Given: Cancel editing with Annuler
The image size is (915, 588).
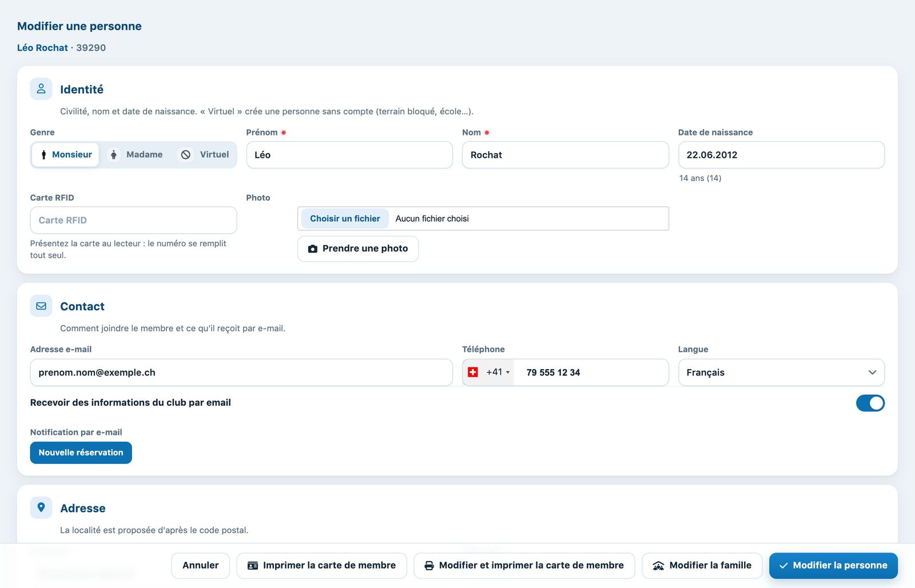Looking at the screenshot, I should click(200, 566).
